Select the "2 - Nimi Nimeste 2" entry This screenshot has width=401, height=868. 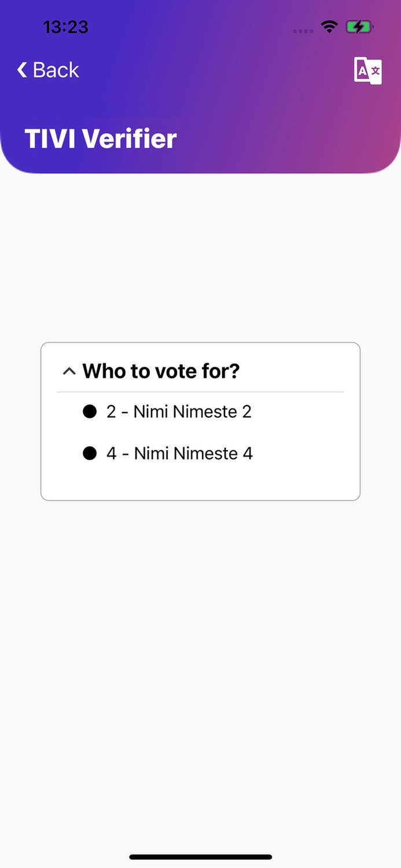179,411
